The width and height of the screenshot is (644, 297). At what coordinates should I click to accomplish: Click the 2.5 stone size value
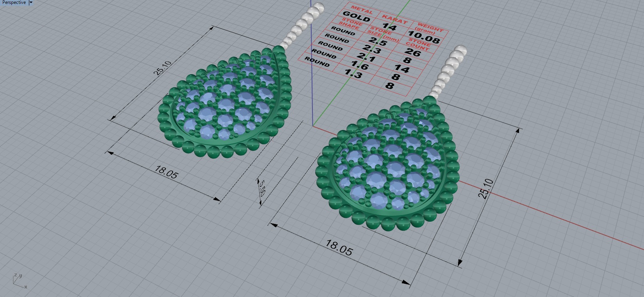[x=378, y=41]
